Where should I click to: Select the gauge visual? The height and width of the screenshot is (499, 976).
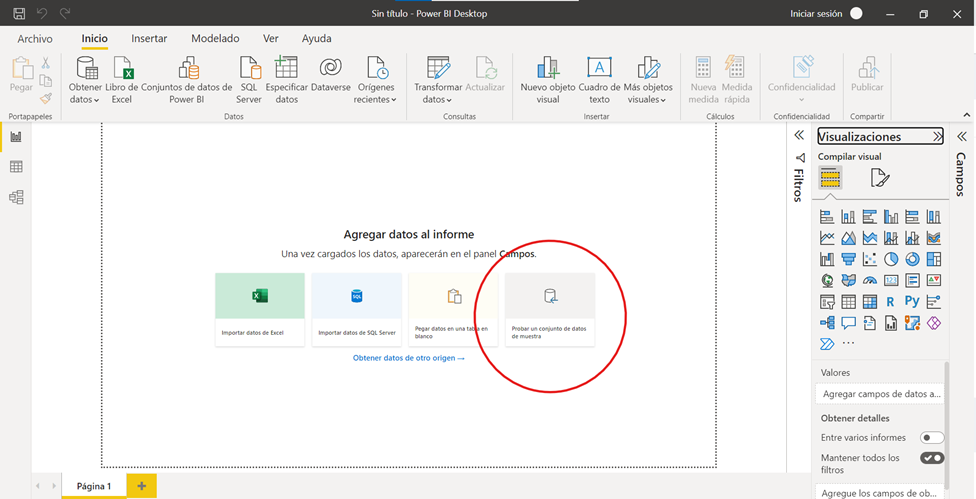870,281
